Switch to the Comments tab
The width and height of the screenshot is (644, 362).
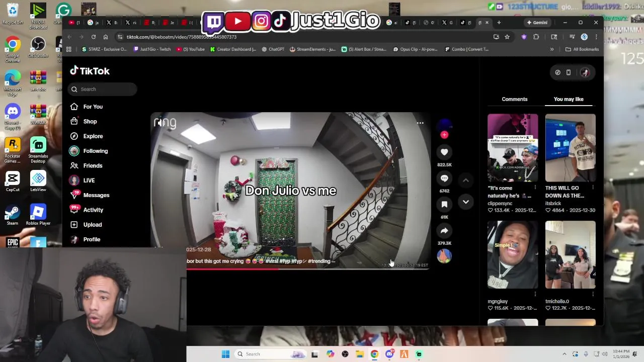point(514,99)
